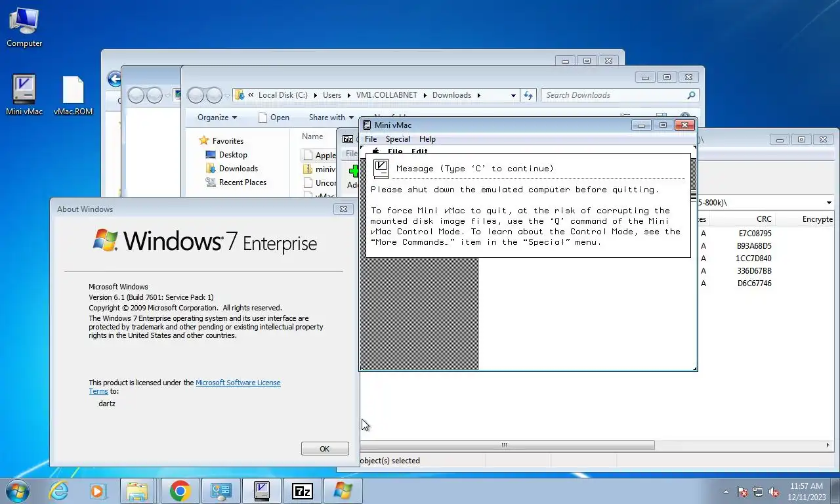Screen dimensions: 840x504
Task: Open the emulated Mac File menu
Action: (x=395, y=152)
